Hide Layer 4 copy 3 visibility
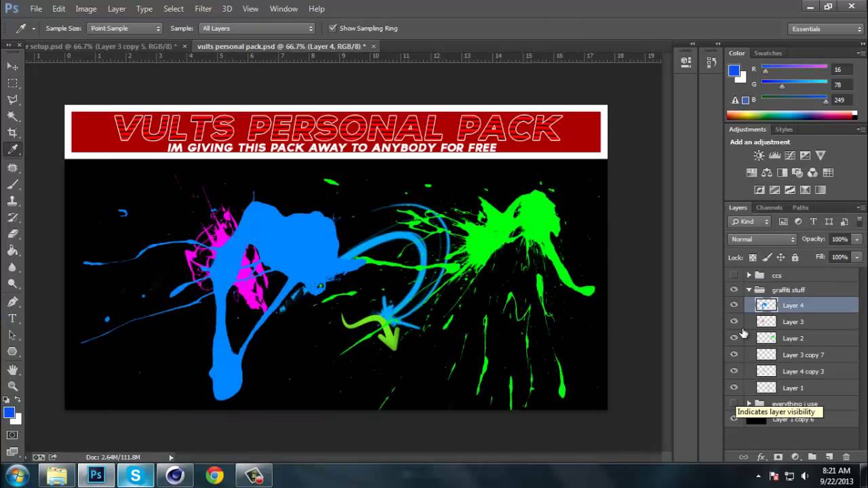 734,371
